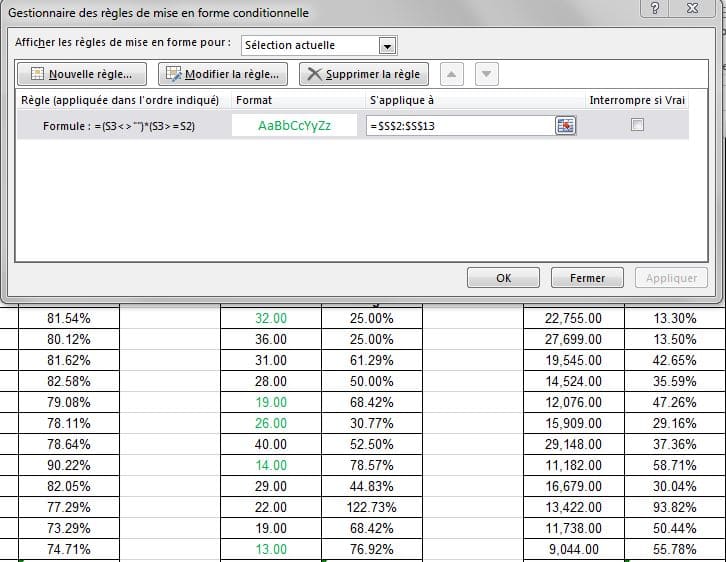
Task: Click Modifier la règle to edit the rule
Action: click(x=223, y=74)
